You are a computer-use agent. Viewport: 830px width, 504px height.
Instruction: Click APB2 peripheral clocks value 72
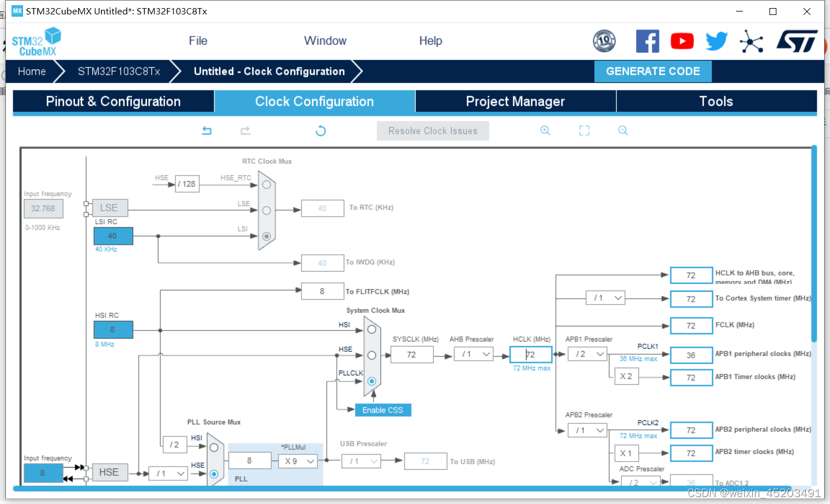(692, 430)
